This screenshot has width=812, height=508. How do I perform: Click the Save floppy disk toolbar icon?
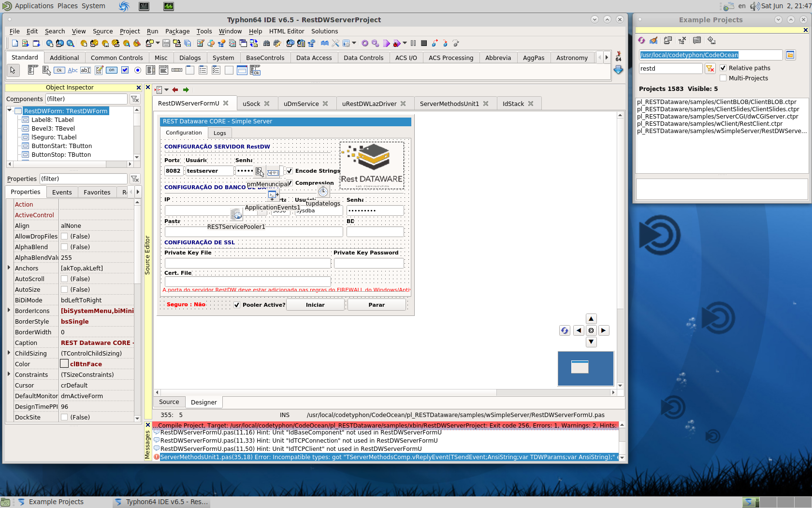pos(166,43)
